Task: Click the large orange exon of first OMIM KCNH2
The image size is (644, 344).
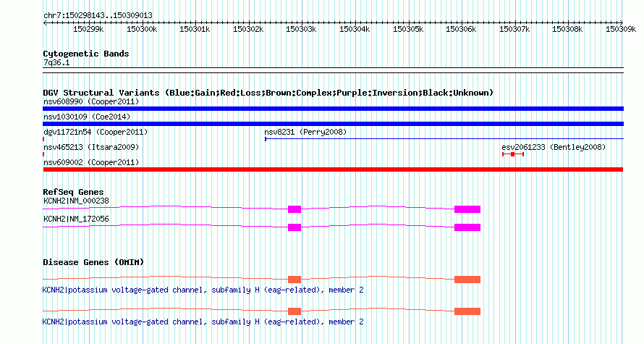Action: click(x=467, y=280)
